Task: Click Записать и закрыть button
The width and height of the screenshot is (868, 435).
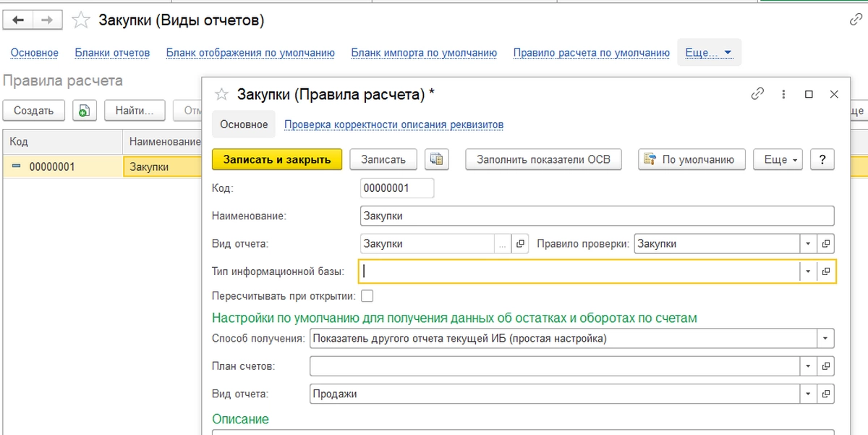Action: click(x=276, y=159)
